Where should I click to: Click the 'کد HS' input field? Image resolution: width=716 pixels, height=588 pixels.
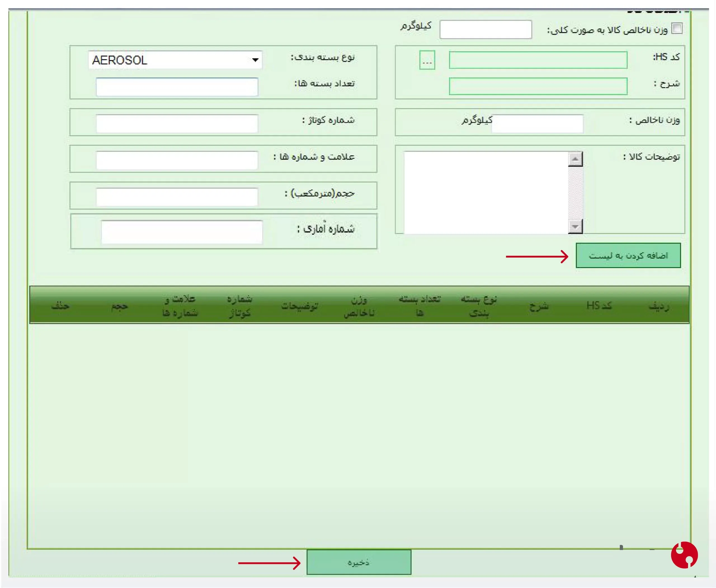(x=538, y=60)
